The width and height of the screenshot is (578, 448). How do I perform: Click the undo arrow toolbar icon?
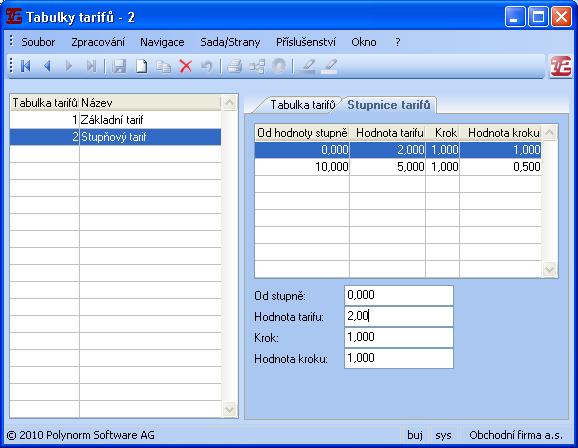point(207,66)
